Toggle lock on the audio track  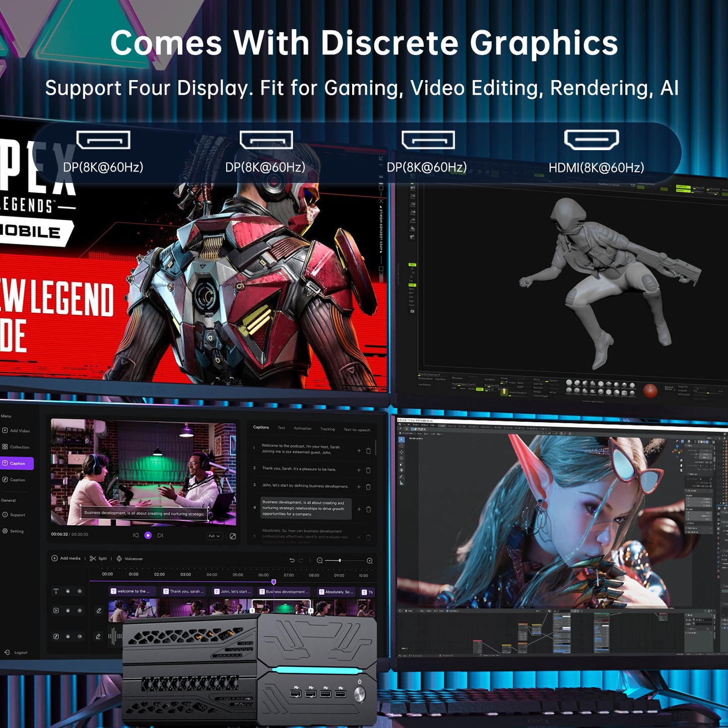tap(68, 636)
